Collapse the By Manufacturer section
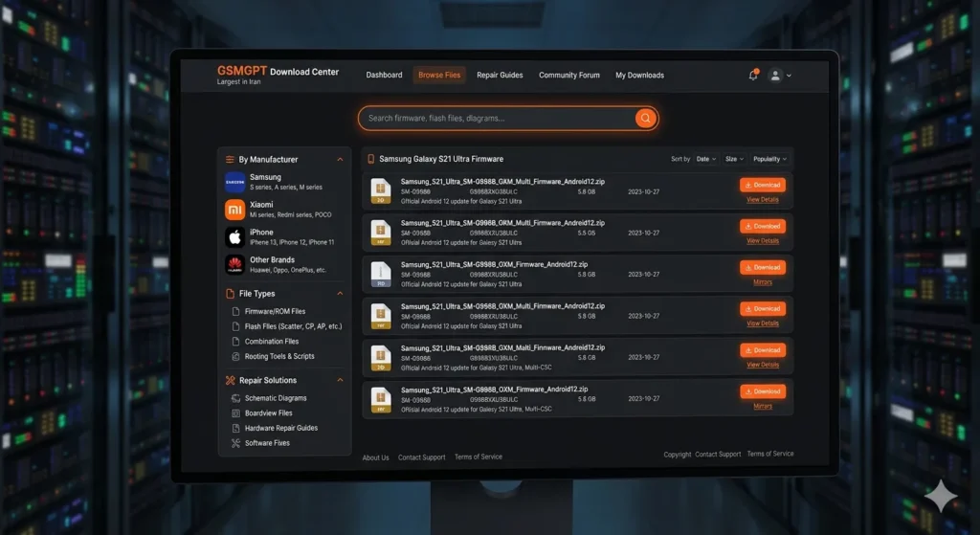The height and width of the screenshot is (535, 980). [340, 160]
